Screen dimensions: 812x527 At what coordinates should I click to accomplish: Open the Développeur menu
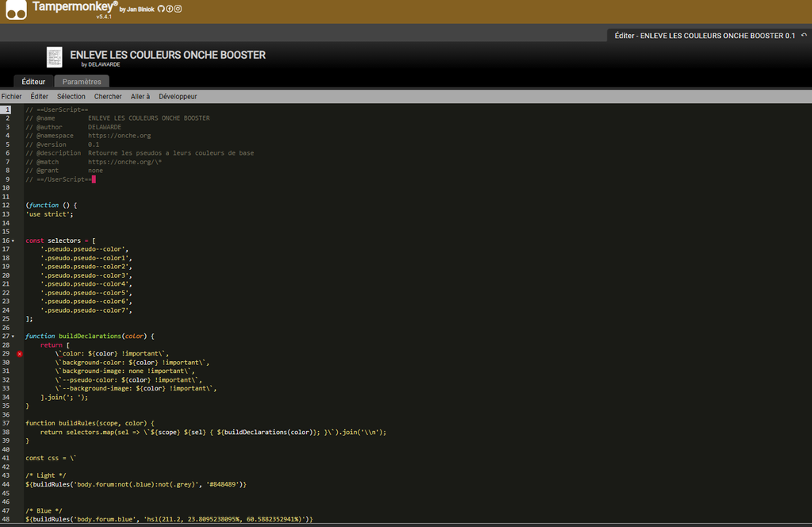[x=178, y=96]
